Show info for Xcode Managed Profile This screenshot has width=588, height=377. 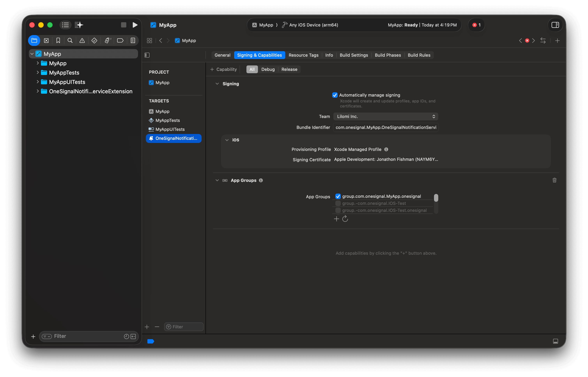386,149
